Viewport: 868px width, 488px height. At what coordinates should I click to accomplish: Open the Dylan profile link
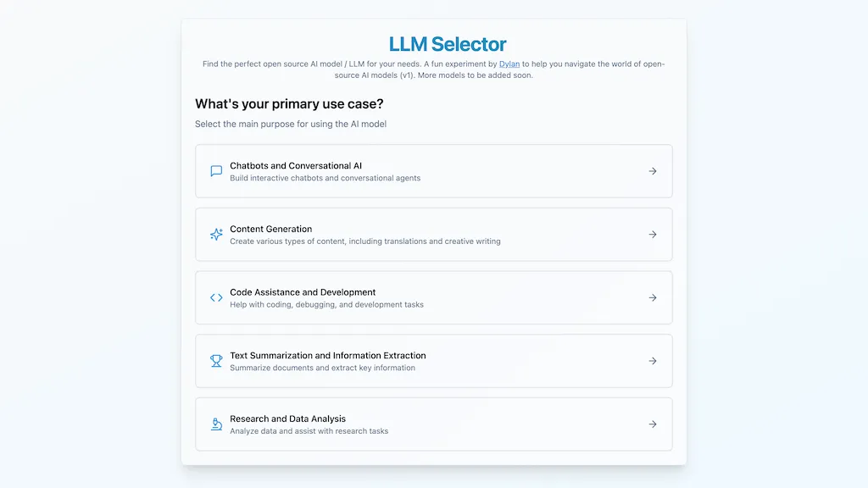coord(509,64)
